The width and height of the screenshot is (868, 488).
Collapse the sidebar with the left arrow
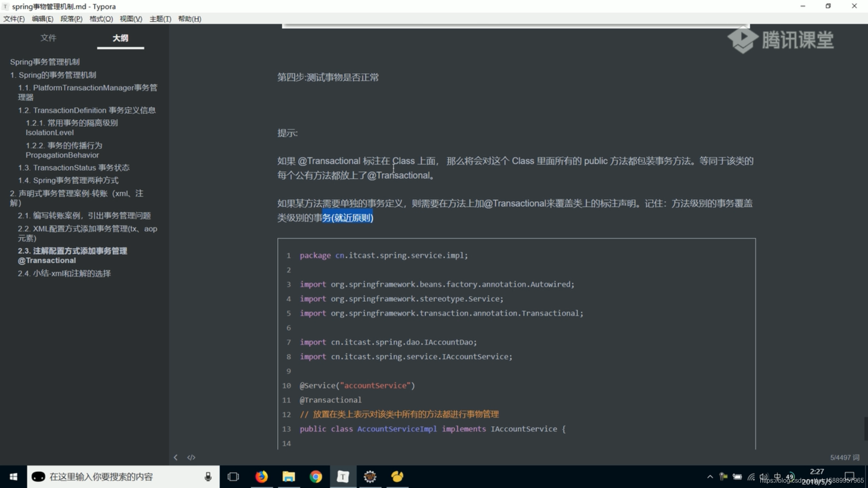175,457
